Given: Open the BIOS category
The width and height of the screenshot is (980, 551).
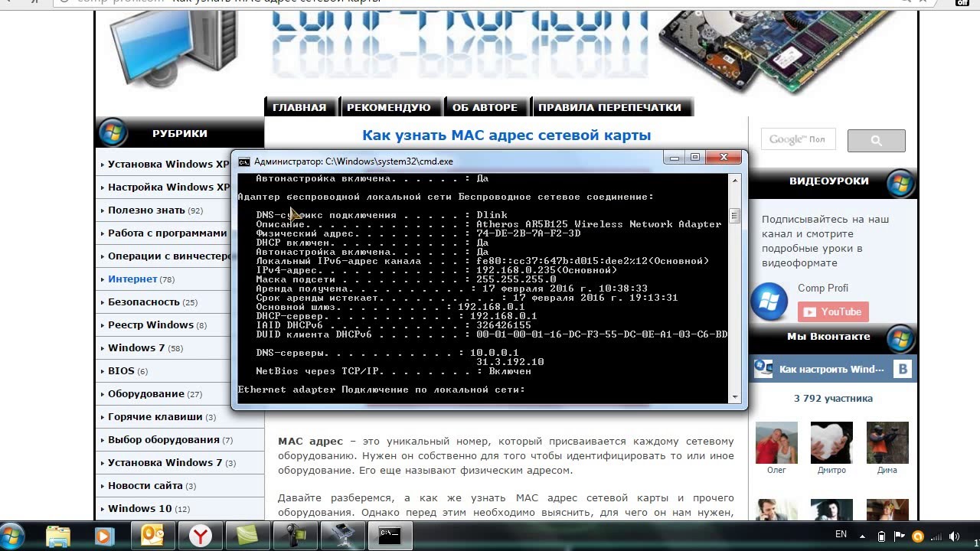Looking at the screenshot, I should (121, 370).
